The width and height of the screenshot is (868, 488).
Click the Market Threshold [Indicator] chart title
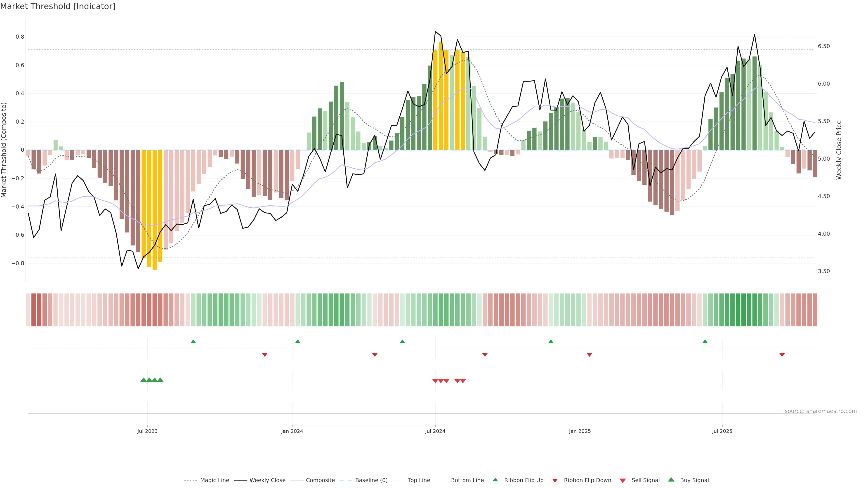pyautogui.click(x=58, y=6)
